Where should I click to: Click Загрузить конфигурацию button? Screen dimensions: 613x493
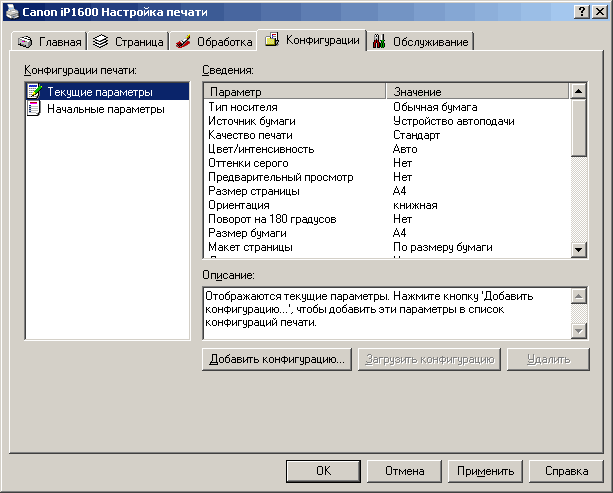click(x=429, y=359)
